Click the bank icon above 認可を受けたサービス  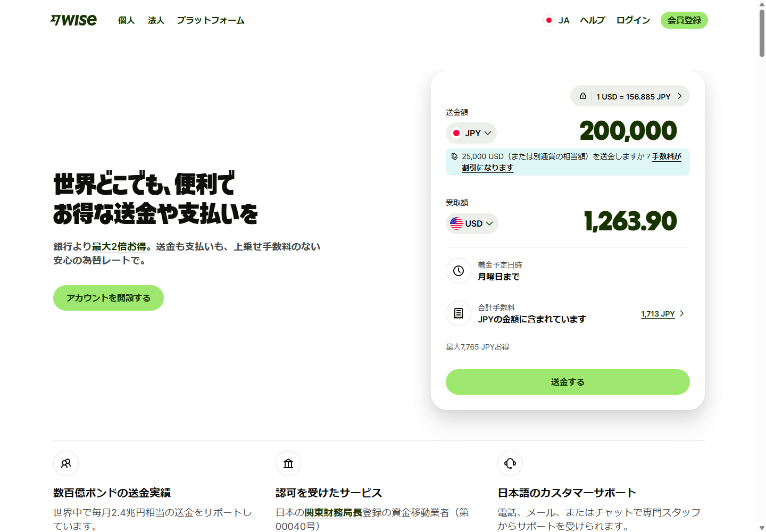point(288,463)
